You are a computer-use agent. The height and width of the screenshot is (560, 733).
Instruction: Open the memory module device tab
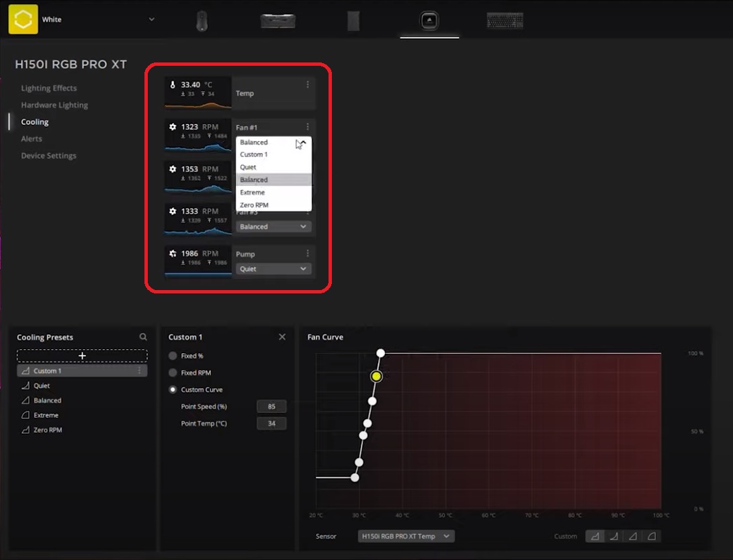(x=277, y=20)
